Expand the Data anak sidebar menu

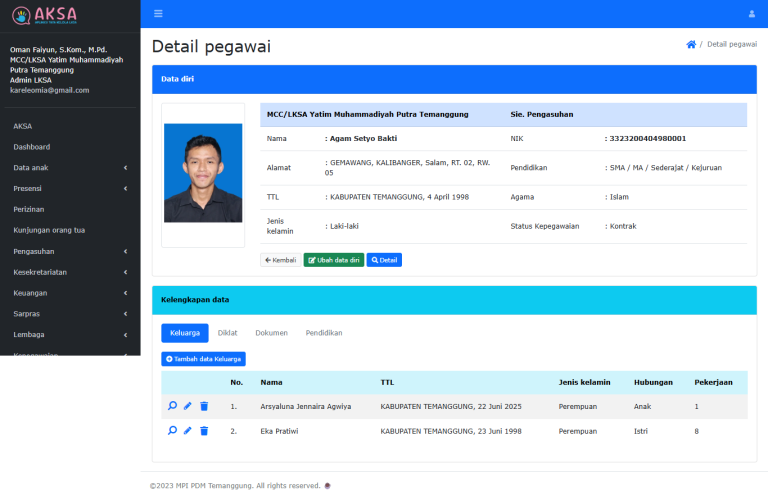(70, 168)
